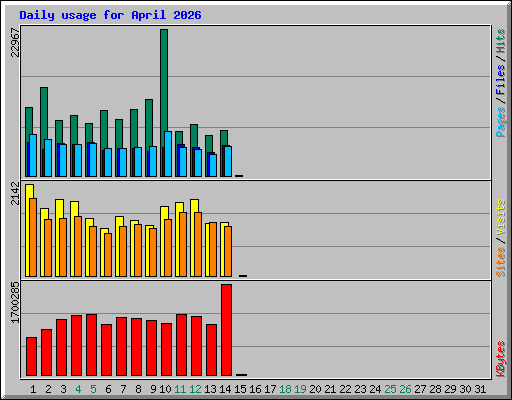Click the day 13 axis label
Viewport: 512px width, 400px height.
210,389
